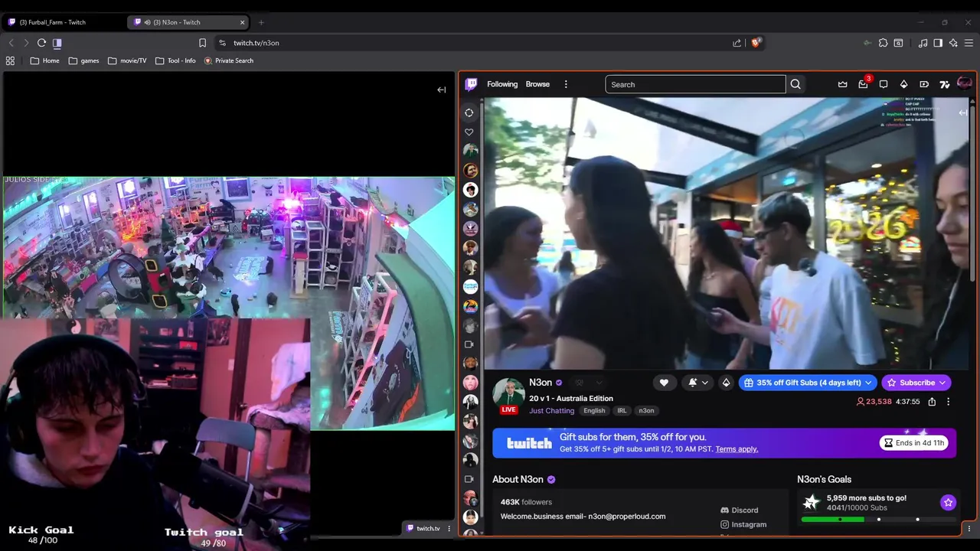Open the Twitch home logo
The image size is (980, 551).
(471, 84)
